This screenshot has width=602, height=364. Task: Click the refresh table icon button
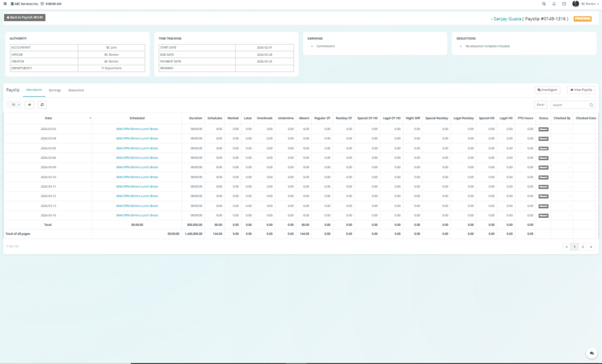pos(42,105)
